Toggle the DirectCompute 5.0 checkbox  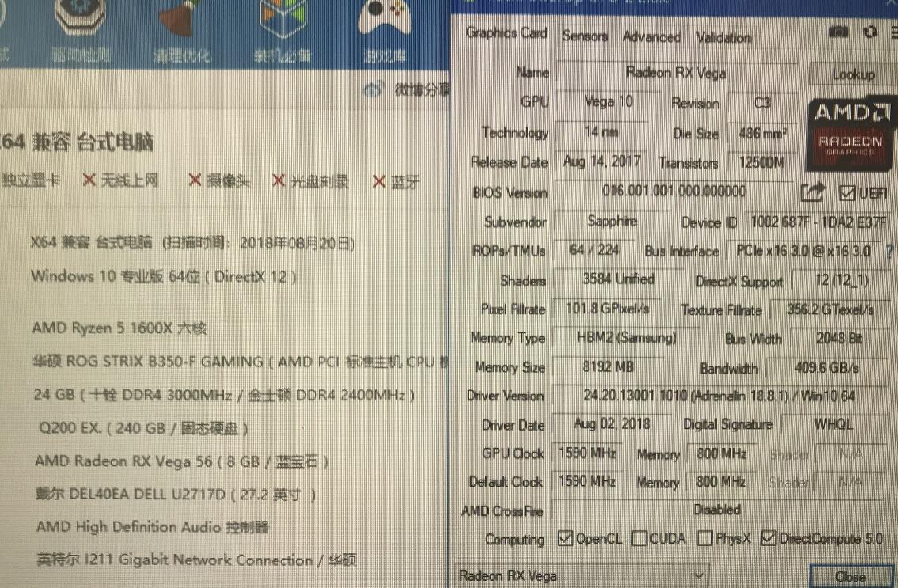pyautogui.click(x=768, y=538)
